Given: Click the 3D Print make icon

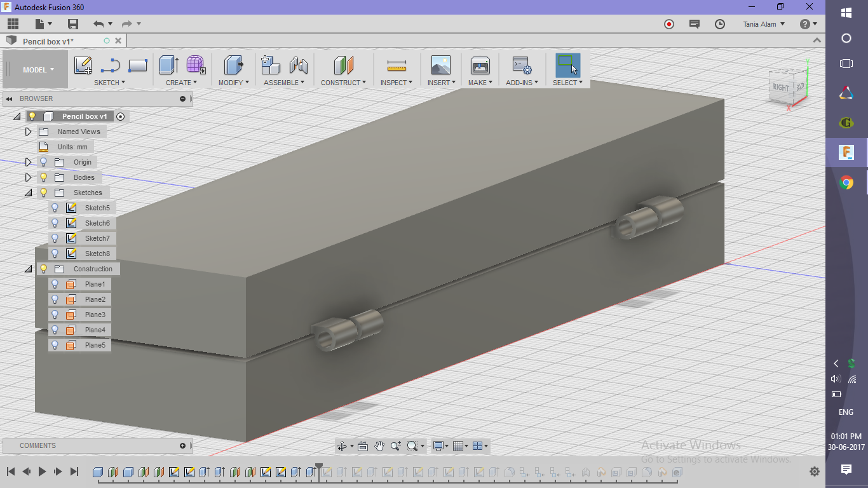Looking at the screenshot, I should [480, 65].
